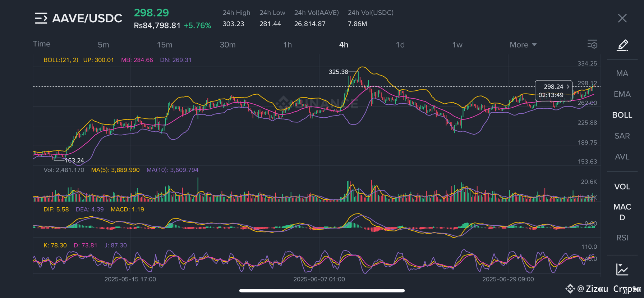644x298 pixels.
Task: Click the AAVE/USDC pair title
Action: click(87, 18)
